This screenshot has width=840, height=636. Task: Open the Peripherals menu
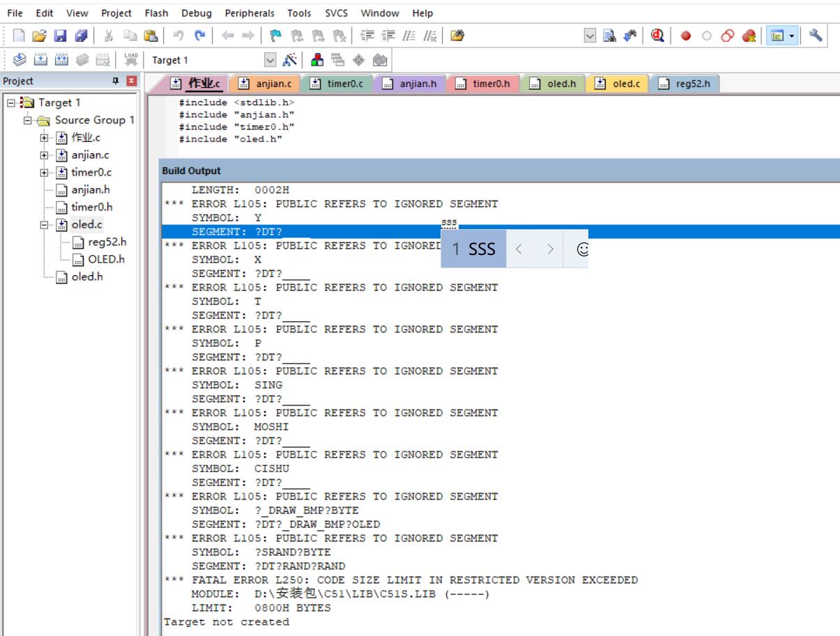250,13
